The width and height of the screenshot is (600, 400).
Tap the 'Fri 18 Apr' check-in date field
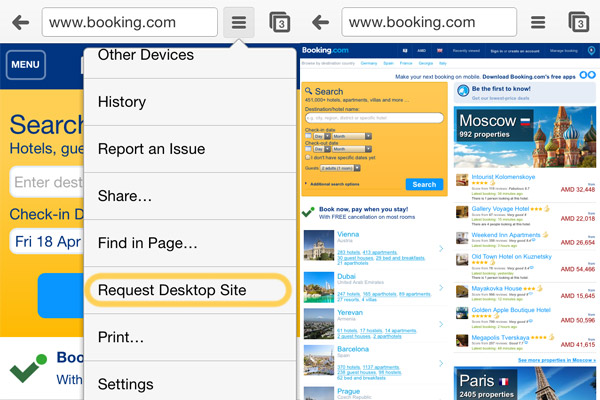pyautogui.click(x=47, y=242)
